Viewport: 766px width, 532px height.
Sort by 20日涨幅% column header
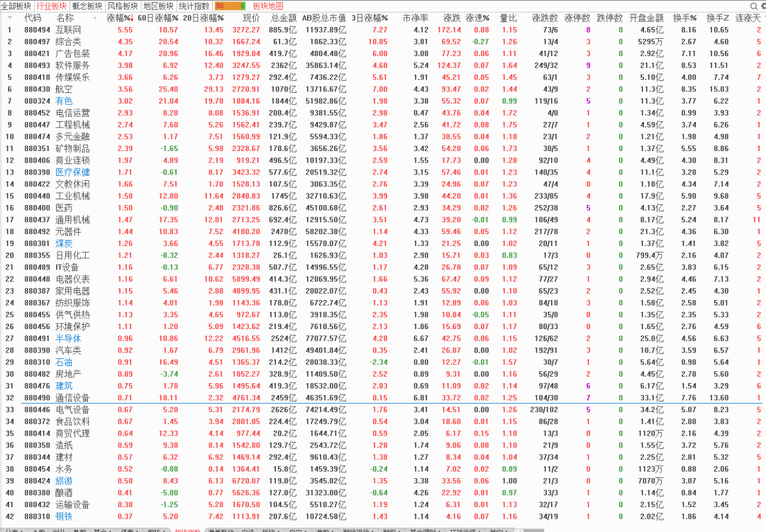pos(204,18)
